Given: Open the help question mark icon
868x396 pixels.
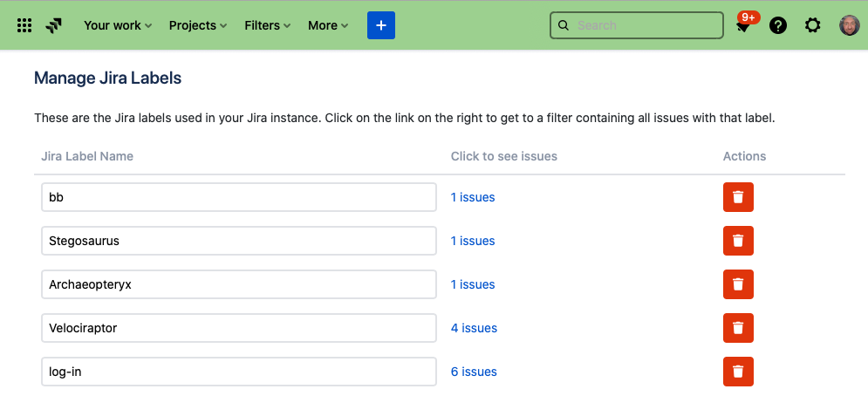Looking at the screenshot, I should point(778,25).
